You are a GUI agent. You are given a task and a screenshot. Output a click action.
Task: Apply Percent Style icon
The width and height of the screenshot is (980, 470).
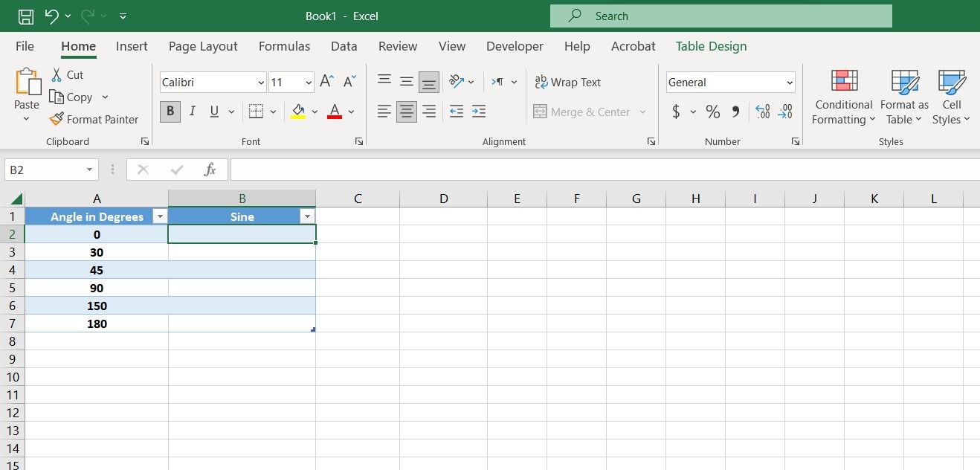click(x=713, y=112)
